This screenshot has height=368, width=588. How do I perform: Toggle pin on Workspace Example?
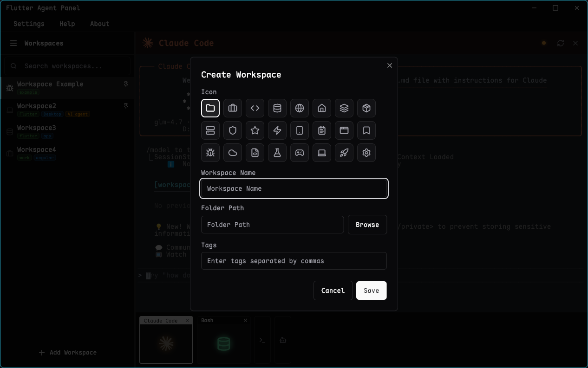(x=126, y=84)
